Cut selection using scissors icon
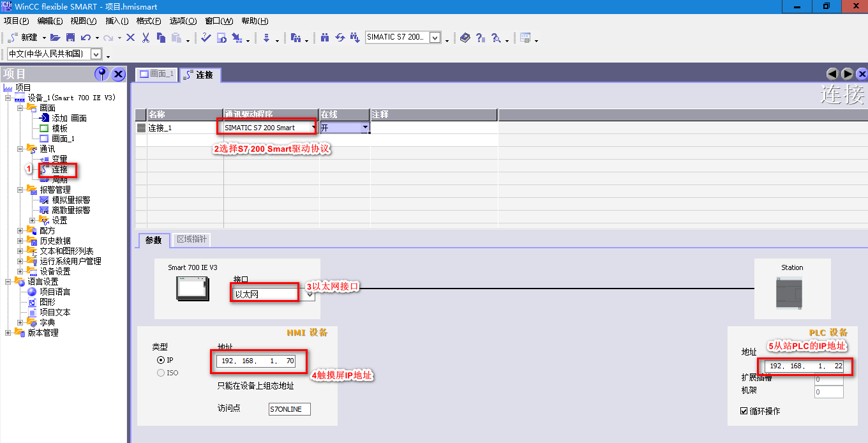 pos(146,38)
